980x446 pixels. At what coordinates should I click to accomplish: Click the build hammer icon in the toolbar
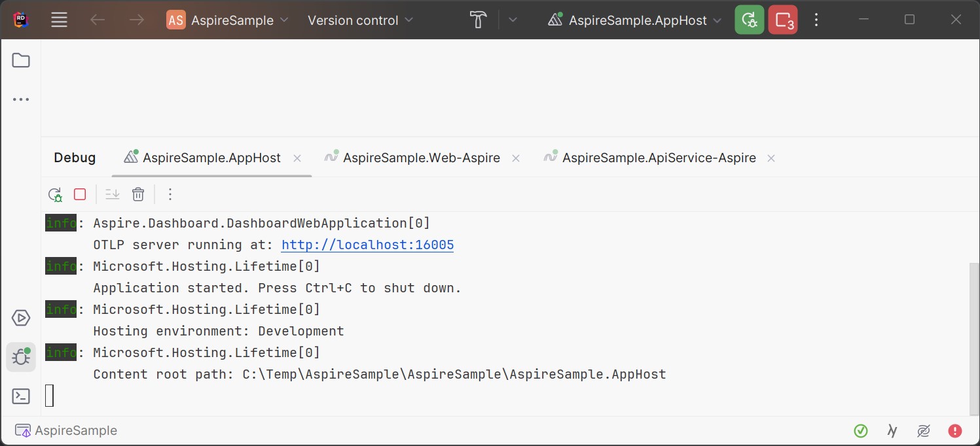[478, 20]
